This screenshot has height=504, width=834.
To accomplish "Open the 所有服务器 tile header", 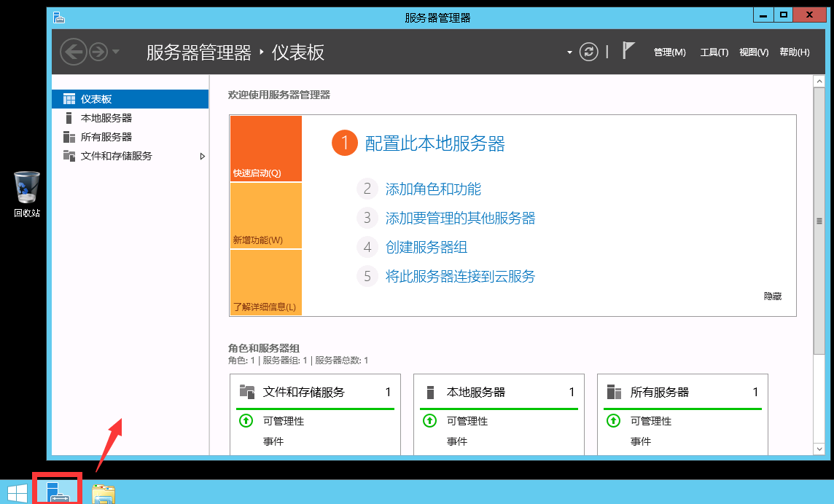I will click(682, 393).
